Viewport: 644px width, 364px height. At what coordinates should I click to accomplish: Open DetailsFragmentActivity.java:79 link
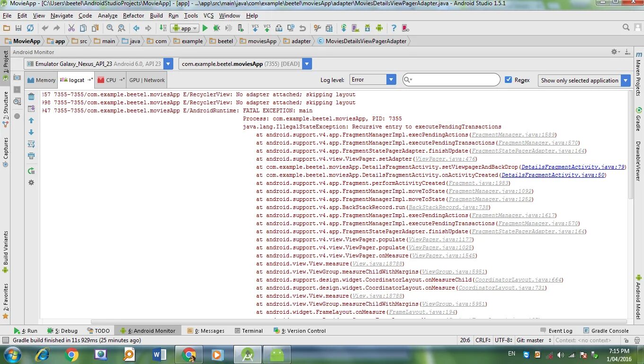tap(573, 167)
